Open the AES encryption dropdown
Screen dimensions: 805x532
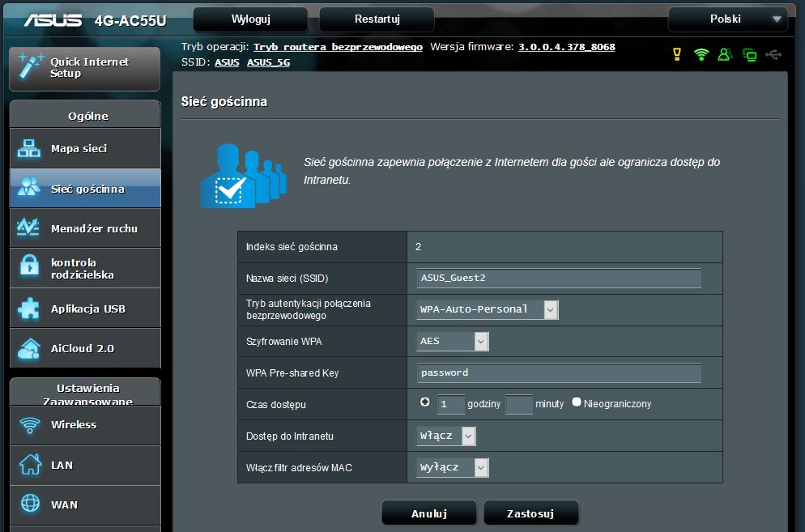click(452, 342)
